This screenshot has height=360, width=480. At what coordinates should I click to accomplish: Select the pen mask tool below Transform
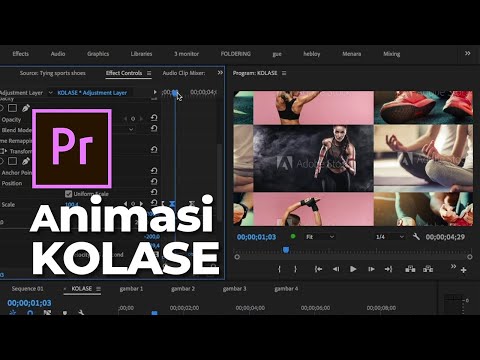point(26,161)
